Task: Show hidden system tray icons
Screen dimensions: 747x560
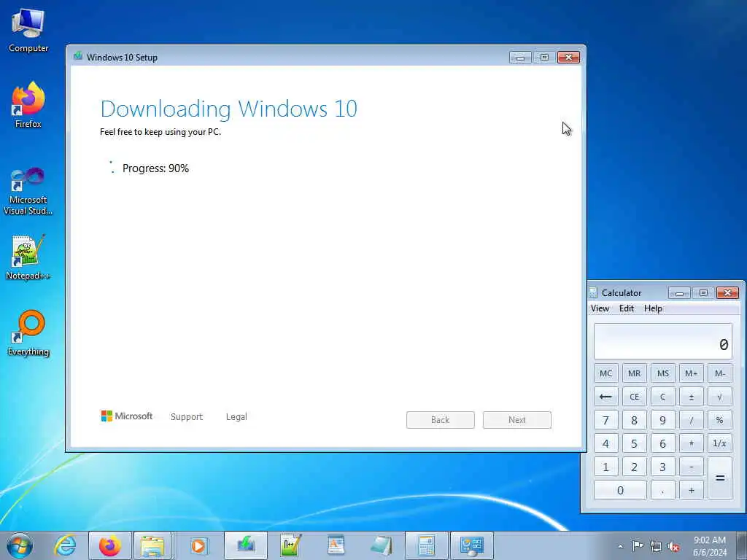Action: coord(620,546)
